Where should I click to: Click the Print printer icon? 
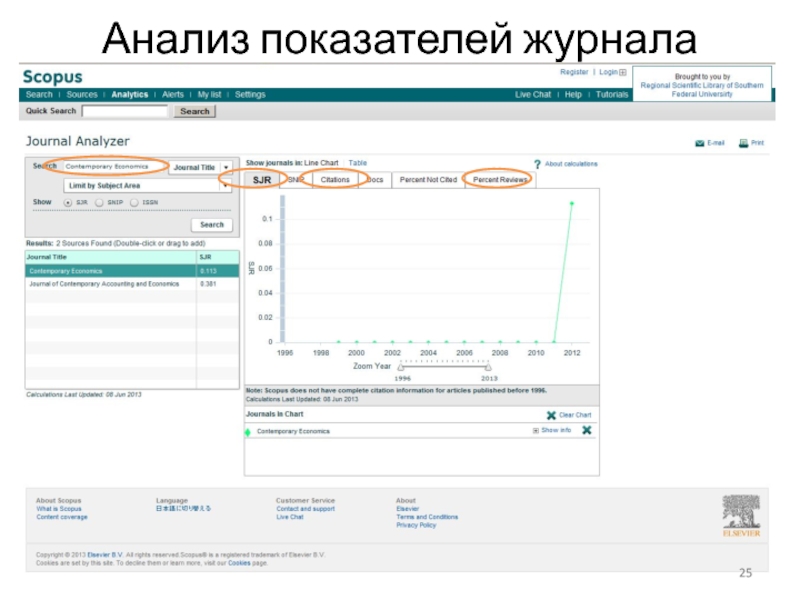tap(743, 143)
